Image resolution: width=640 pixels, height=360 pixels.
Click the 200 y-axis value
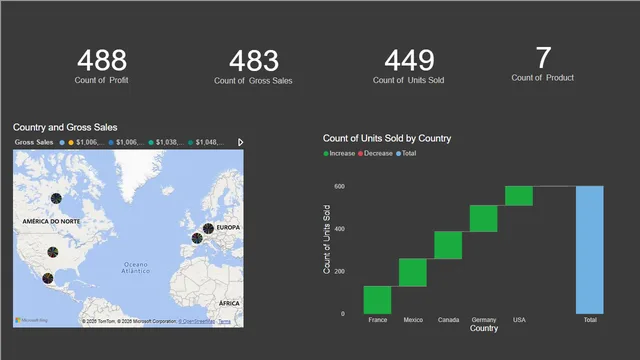coord(340,271)
